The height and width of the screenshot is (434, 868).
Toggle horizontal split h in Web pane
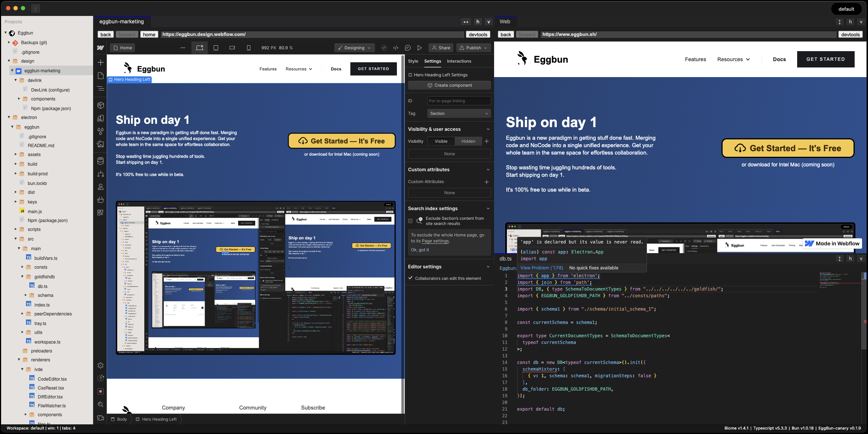pyautogui.click(x=850, y=22)
